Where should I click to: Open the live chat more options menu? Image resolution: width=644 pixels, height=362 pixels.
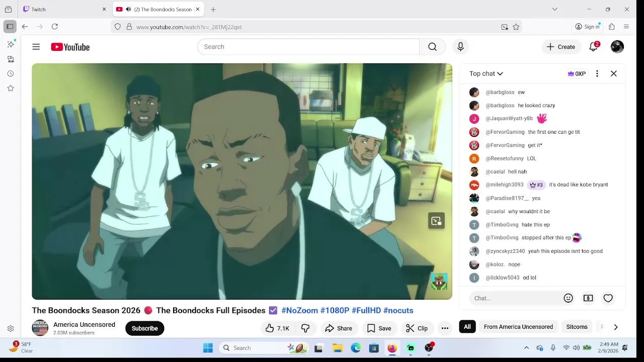tap(597, 73)
